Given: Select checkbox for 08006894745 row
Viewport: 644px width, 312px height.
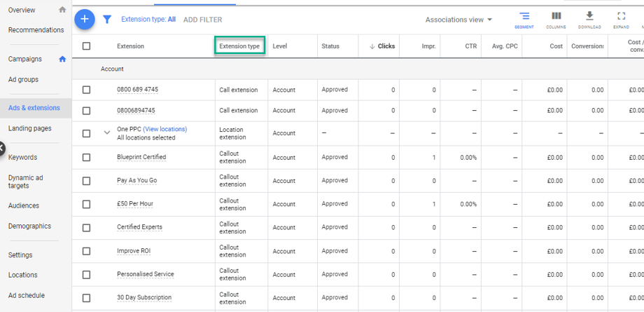Looking at the screenshot, I should 86,111.
